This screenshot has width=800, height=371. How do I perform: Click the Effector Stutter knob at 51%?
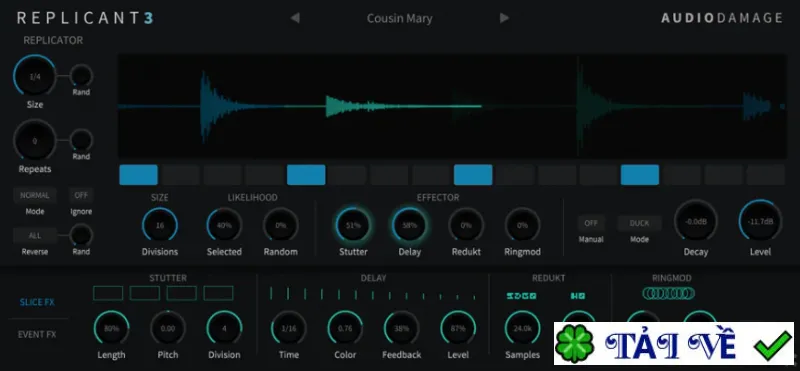tap(353, 225)
